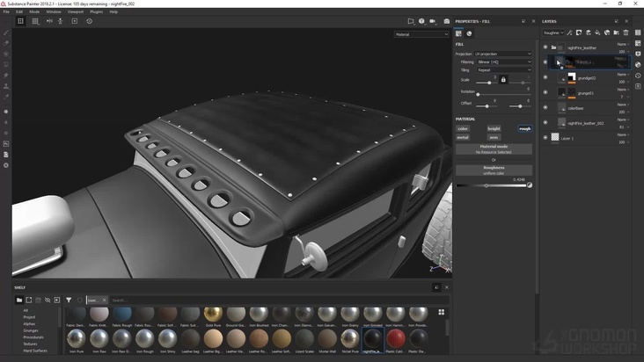The width and height of the screenshot is (644, 362).
Task: Hide the grundge02 layer
Action: [x=545, y=78]
